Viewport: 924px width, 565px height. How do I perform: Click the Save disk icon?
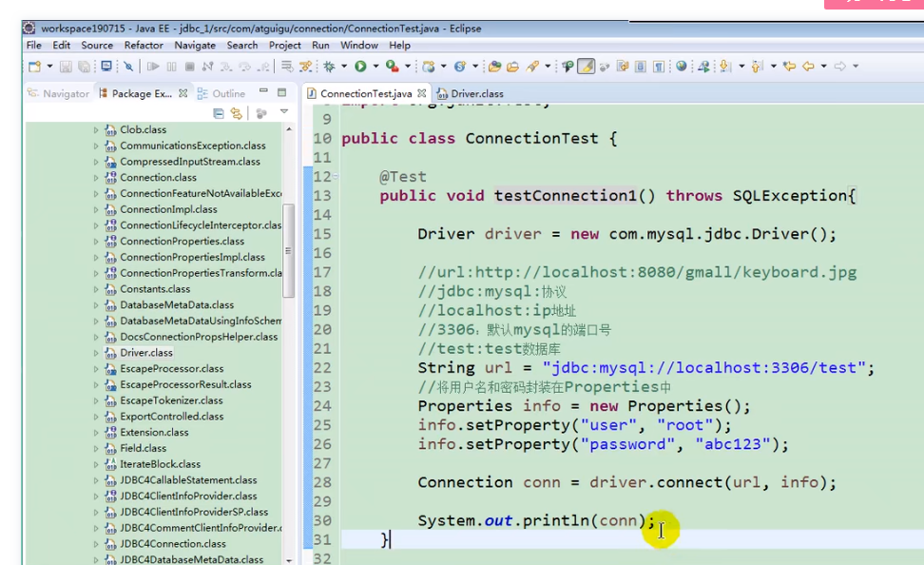point(66,67)
